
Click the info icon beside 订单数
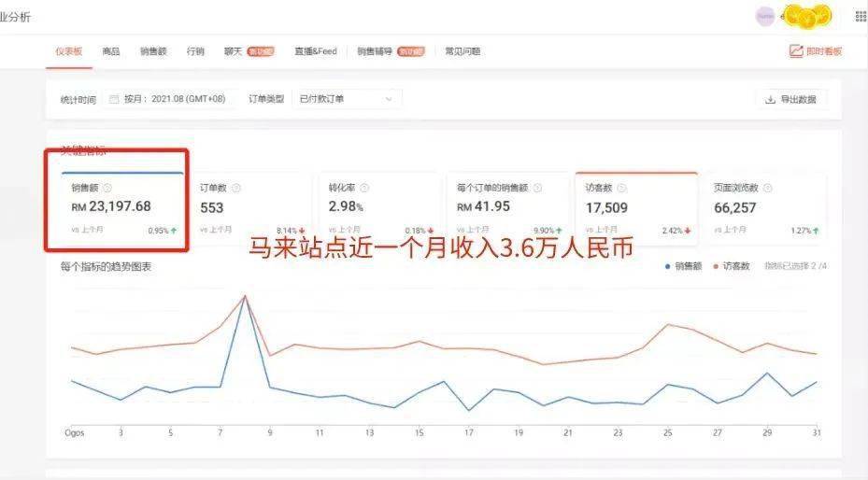235,188
